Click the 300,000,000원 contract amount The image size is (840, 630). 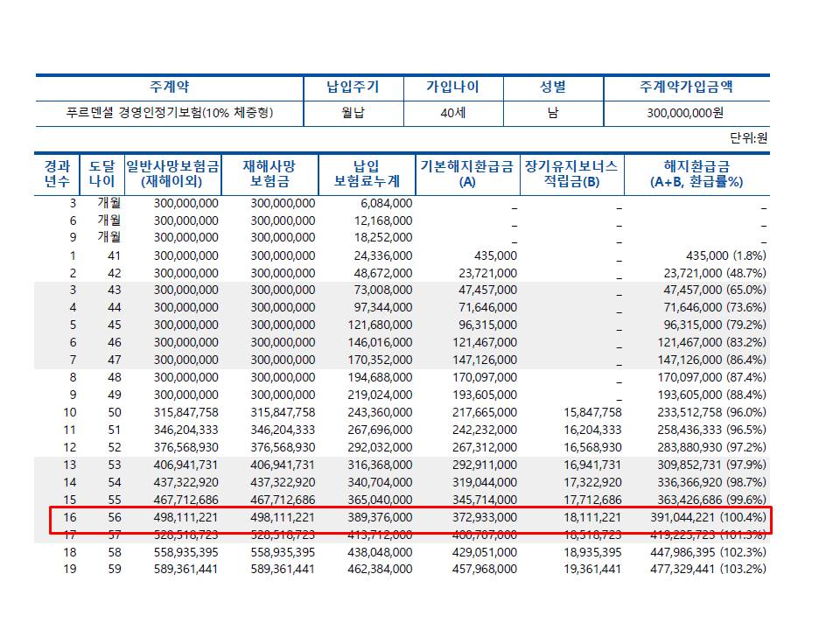[x=685, y=113]
